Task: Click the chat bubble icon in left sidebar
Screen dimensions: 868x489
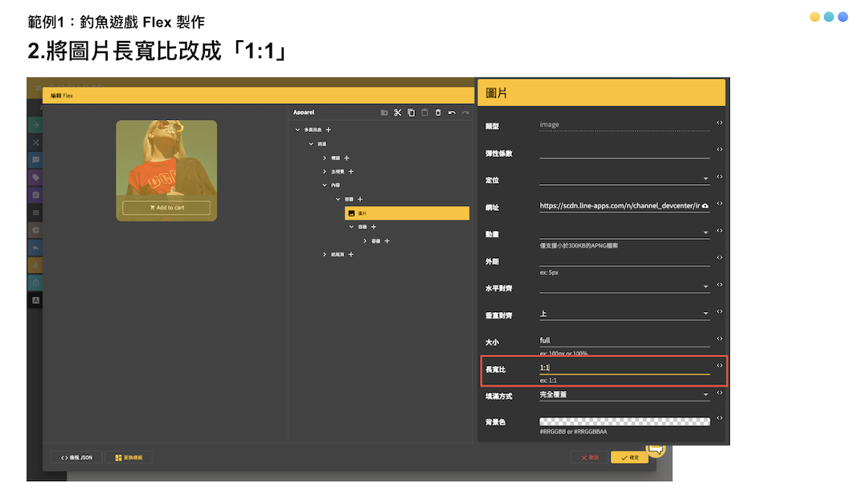Action: coord(35,160)
